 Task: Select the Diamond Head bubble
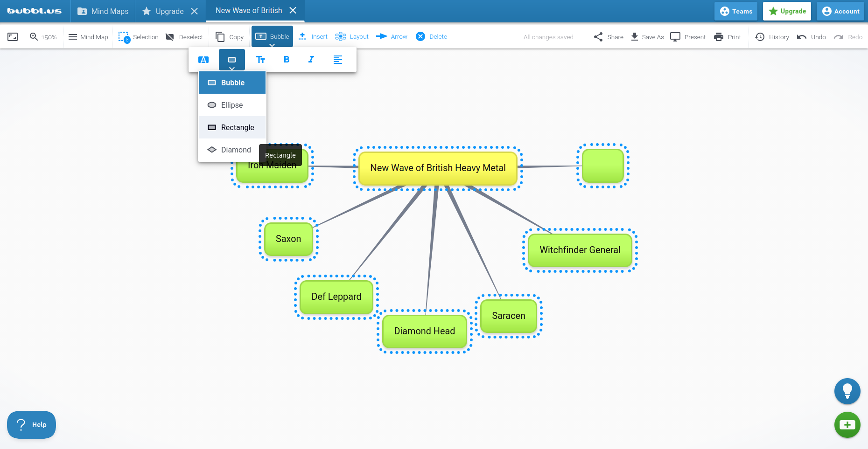coord(425,331)
